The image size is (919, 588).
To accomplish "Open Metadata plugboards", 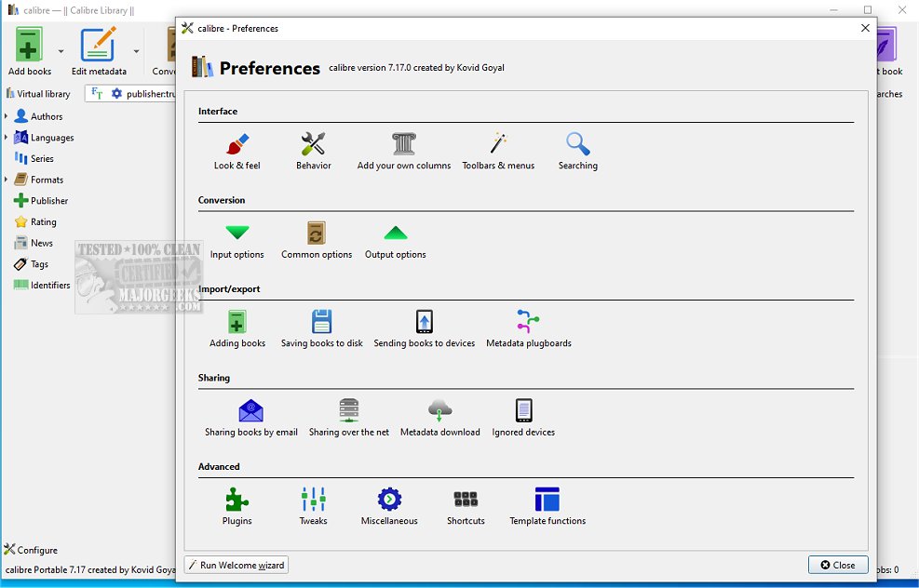I will 529,329.
